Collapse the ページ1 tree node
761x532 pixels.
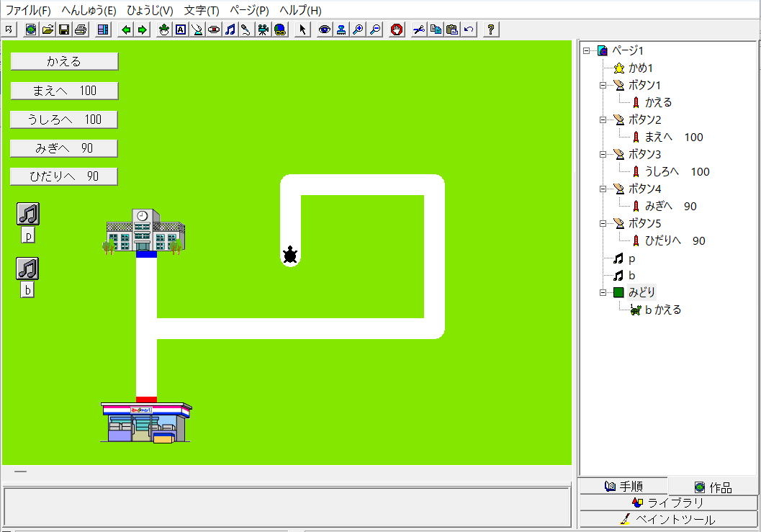(x=586, y=50)
